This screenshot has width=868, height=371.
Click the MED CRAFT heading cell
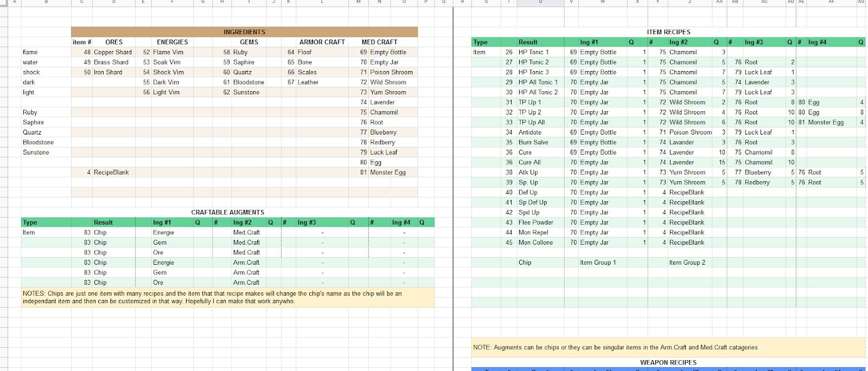[380, 42]
